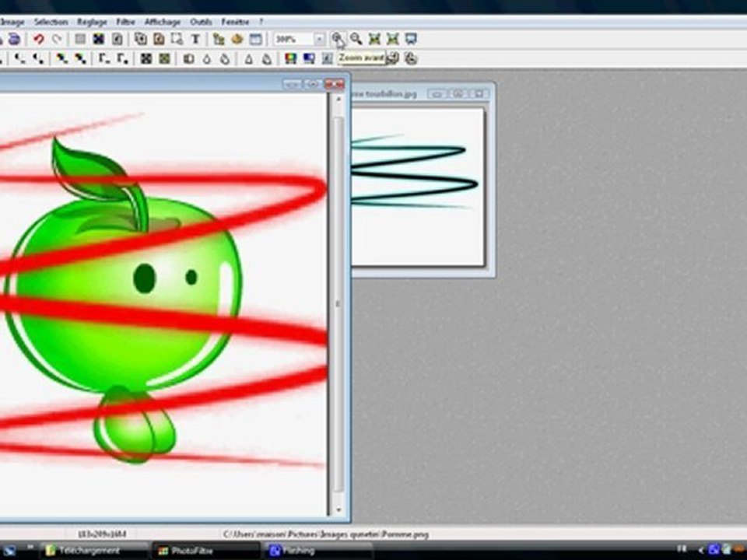Image resolution: width=747 pixels, height=560 pixels.
Task: Close the apple image window
Action: coord(334,84)
